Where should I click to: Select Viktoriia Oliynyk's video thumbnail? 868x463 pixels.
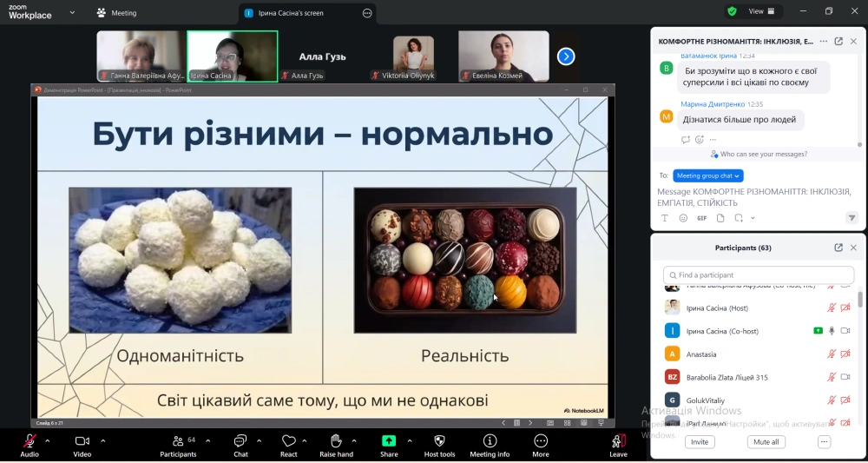point(413,56)
